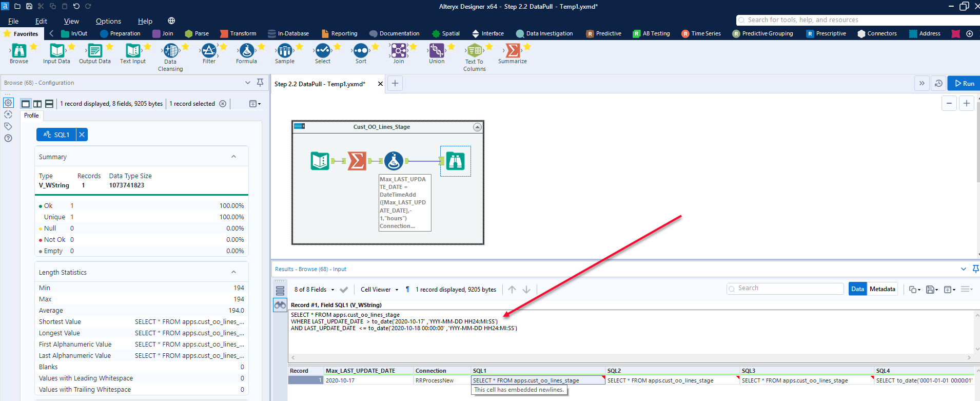
Task: Click the Filter tool icon
Action: 209,51
